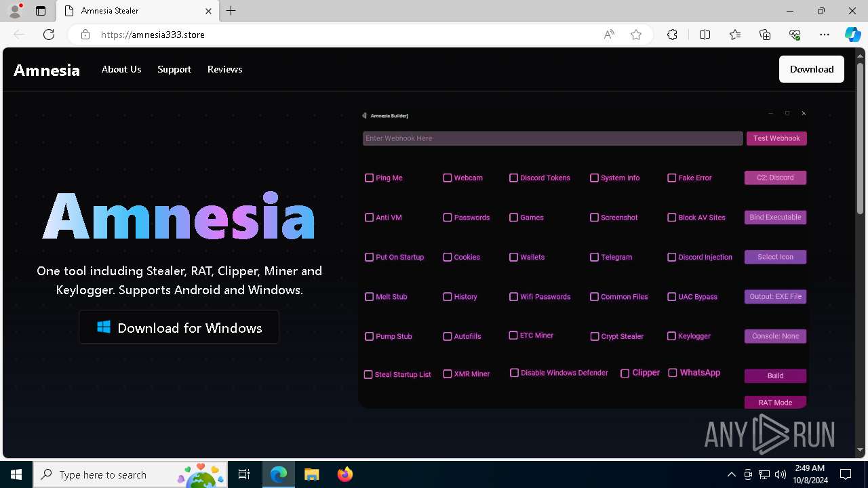
Task: Toggle the History checkbox
Action: click(448, 296)
